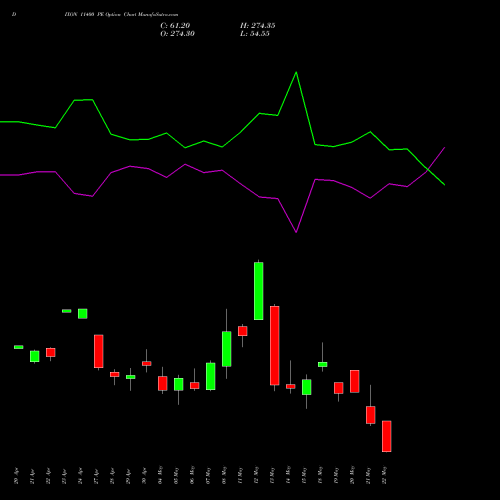Select the 28 Apr date label

coord(113,476)
